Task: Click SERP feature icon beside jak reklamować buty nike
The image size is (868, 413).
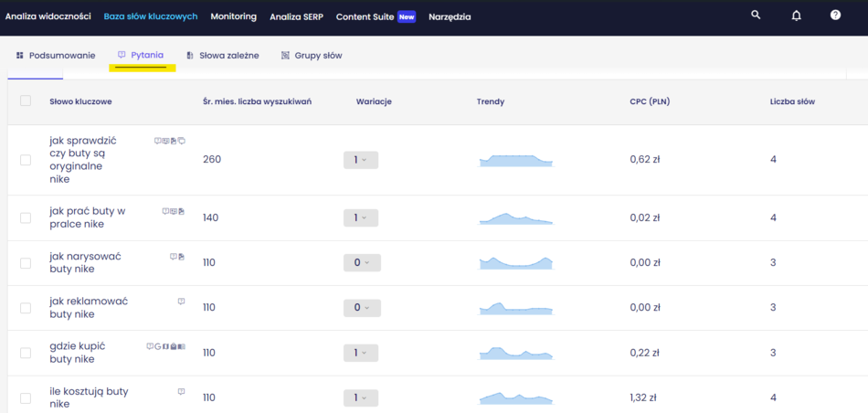Action: click(x=181, y=301)
